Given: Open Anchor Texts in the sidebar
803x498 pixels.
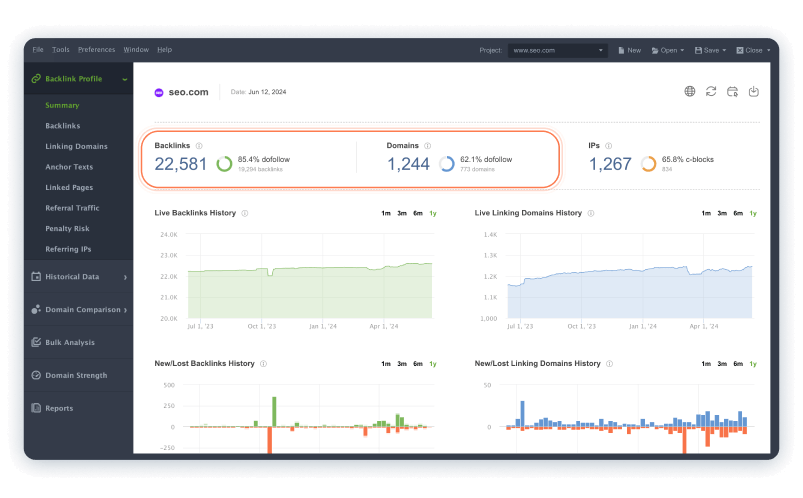Looking at the screenshot, I should click(x=69, y=167).
